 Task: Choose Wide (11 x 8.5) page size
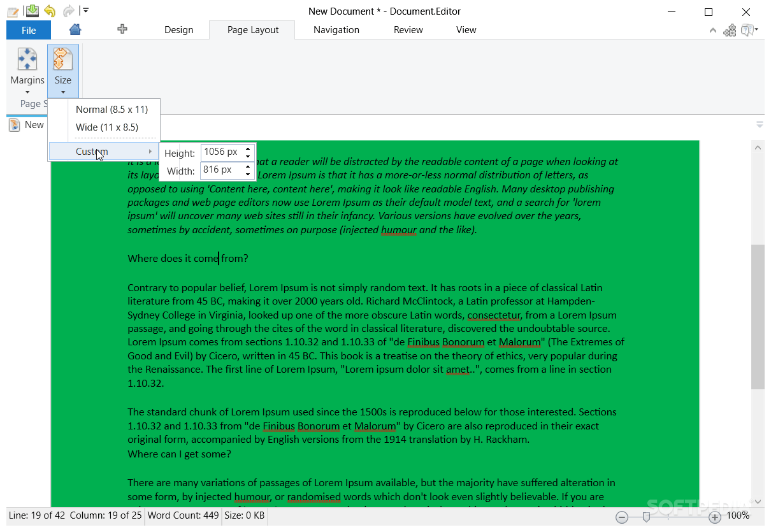pos(107,127)
